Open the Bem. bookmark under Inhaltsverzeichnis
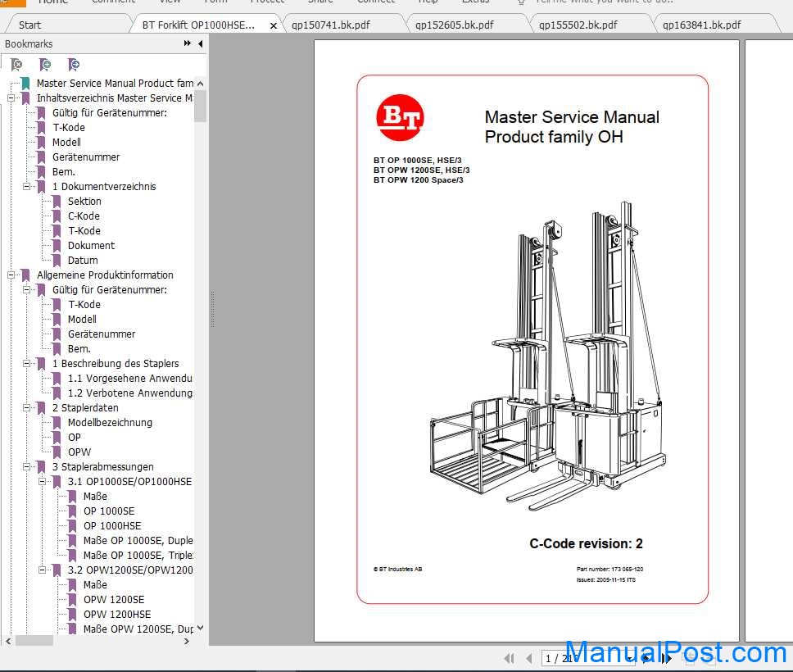This screenshot has width=793, height=672. click(64, 171)
